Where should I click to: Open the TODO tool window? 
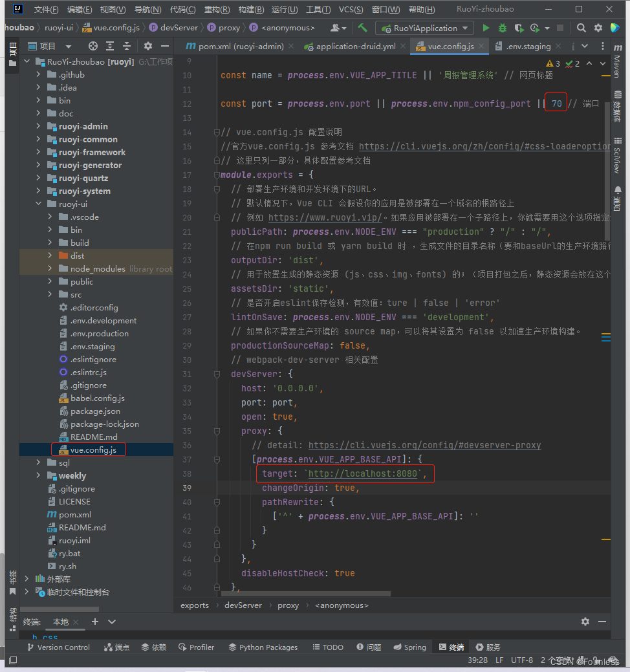pyautogui.click(x=328, y=647)
